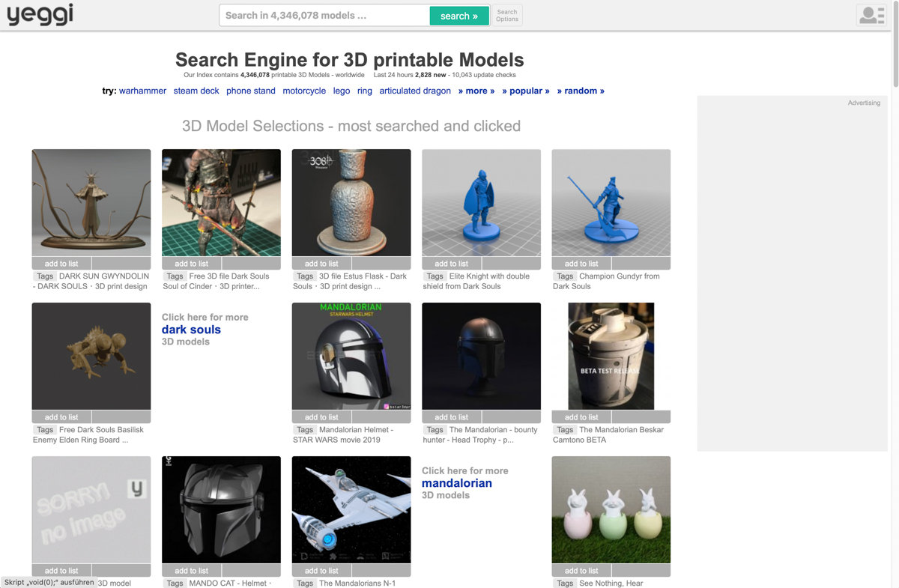Image resolution: width=899 pixels, height=588 pixels.
Task: Add the Mandalorian Helmet to a list
Action: pyautogui.click(x=321, y=416)
